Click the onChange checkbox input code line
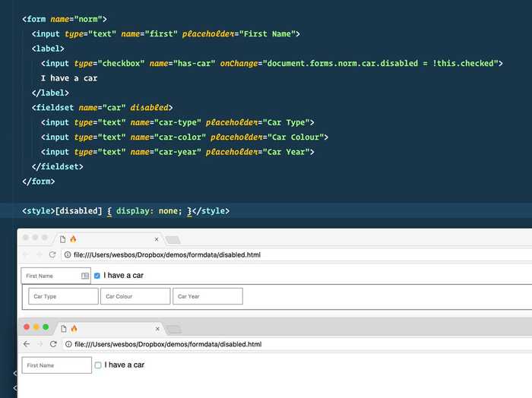Screen dimensions: 532x398 point(272,63)
